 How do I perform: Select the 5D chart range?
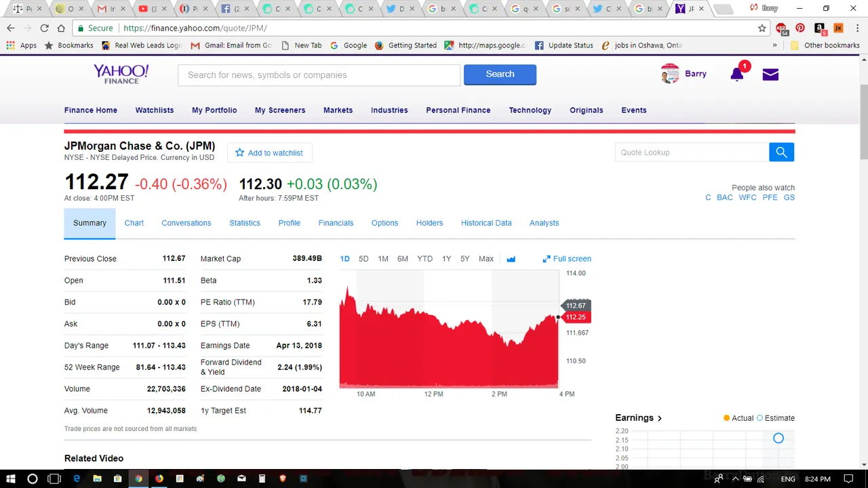[363, 259]
